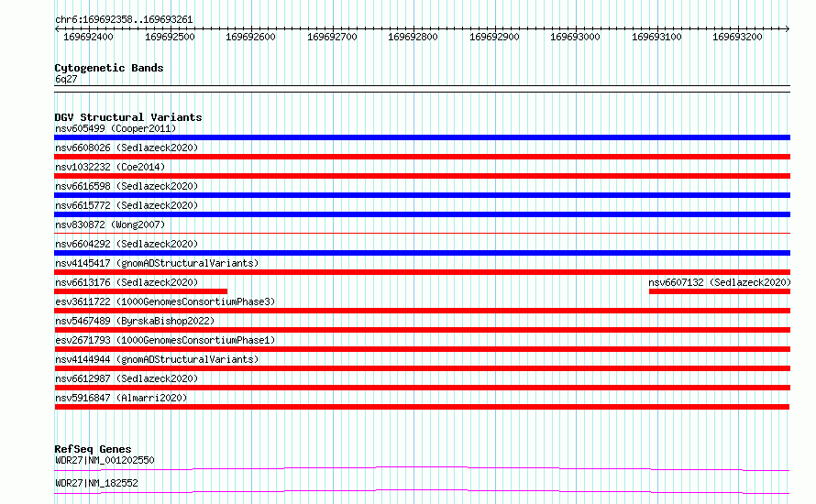816x504 pixels.
Task: Click the WDR27|NM_001202550 gene label
Action: (x=105, y=460)
